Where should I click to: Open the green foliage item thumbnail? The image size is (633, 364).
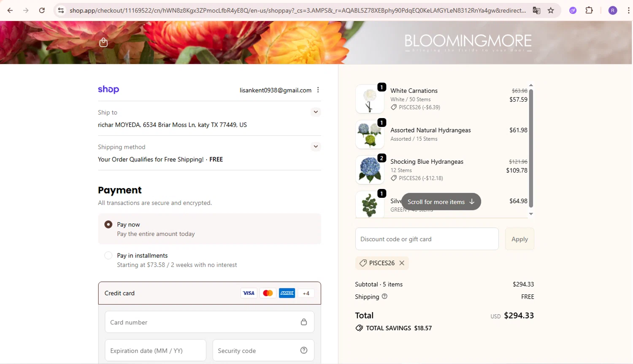370,205
